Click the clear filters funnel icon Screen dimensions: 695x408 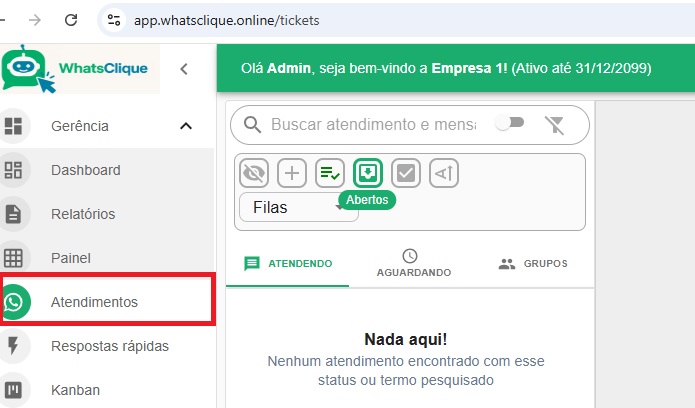point(554,125)
